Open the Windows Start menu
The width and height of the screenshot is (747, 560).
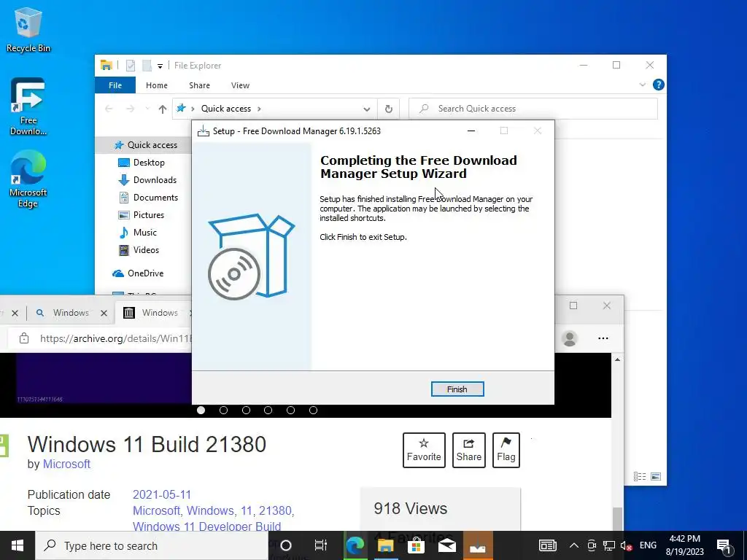pyautogui.click(x=18, y=545)
